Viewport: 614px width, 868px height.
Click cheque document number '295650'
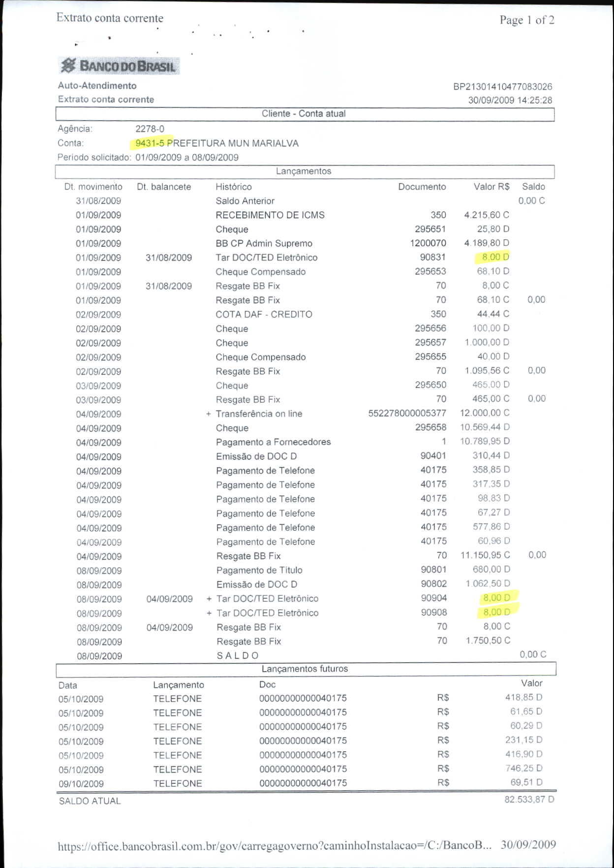click(430, 385)
